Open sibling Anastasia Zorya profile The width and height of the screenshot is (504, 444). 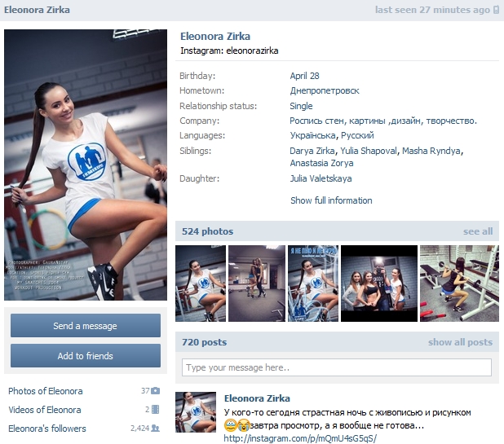pyautogui.click(x=322, y=163)
